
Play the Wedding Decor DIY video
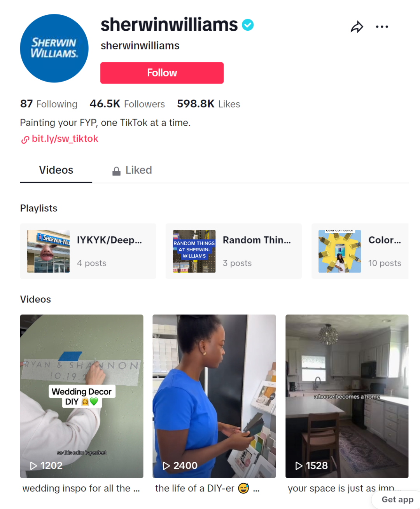[82, 396]
